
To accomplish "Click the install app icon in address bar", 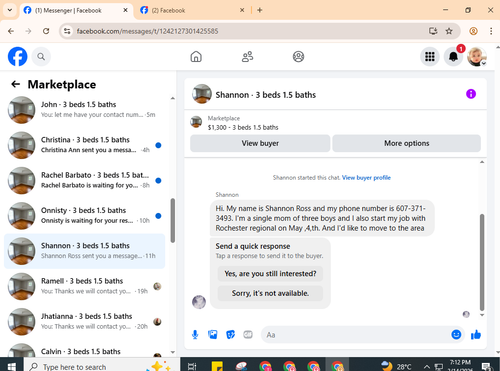I will [433, 31].
